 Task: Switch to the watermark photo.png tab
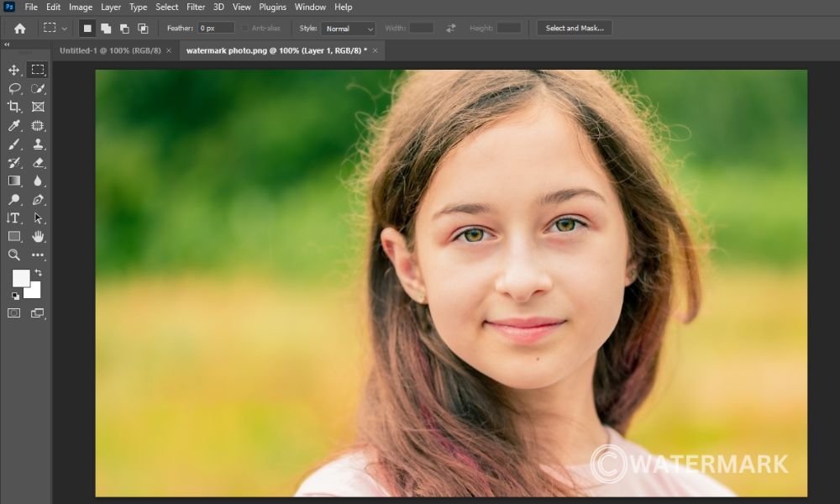point(276,50)
